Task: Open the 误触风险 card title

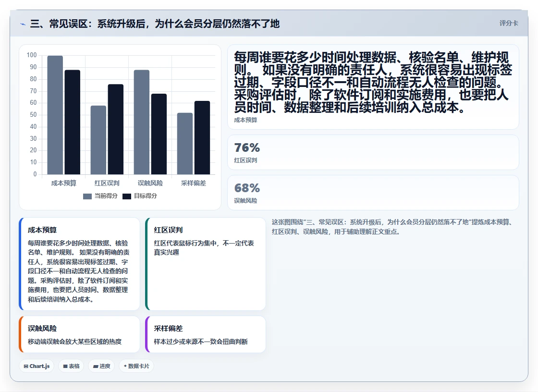Action: 42,329
